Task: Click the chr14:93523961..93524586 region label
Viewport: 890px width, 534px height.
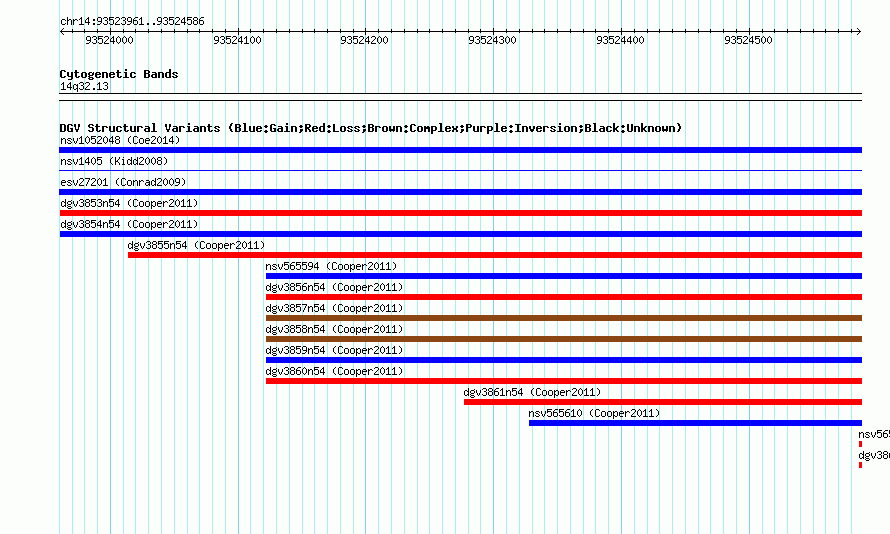Action: [132, 22]
